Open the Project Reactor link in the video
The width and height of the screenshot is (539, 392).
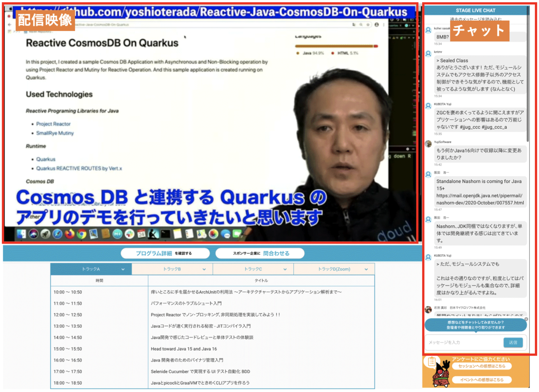click(x=53, y=124)
